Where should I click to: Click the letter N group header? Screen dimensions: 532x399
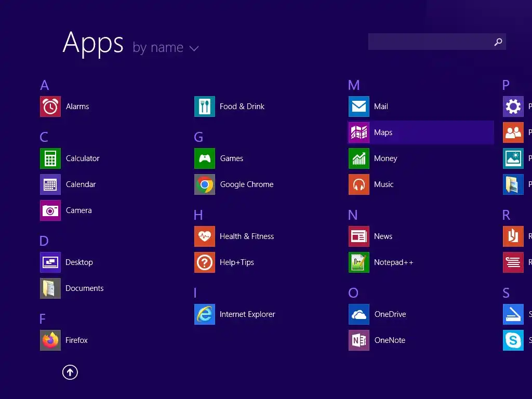pyautogui.click(x=353, y=215)
